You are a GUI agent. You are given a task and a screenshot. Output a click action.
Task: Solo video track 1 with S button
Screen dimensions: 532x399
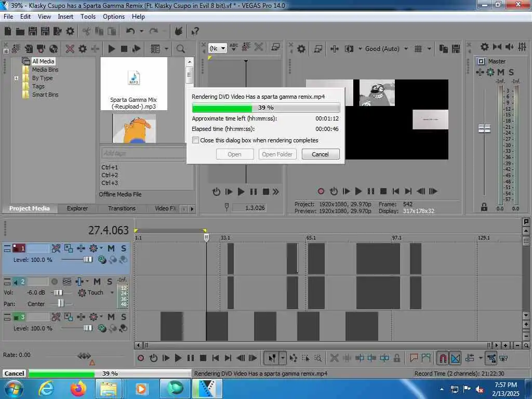coord(124,248)
